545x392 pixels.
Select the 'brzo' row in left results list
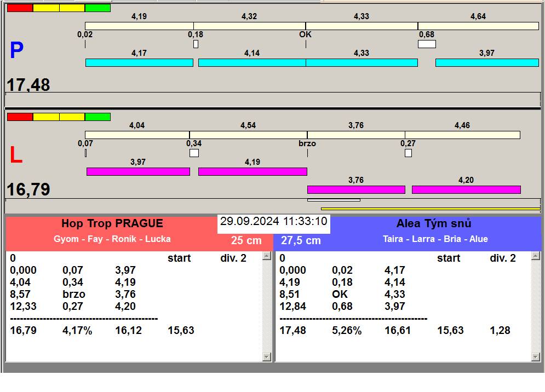74,294
